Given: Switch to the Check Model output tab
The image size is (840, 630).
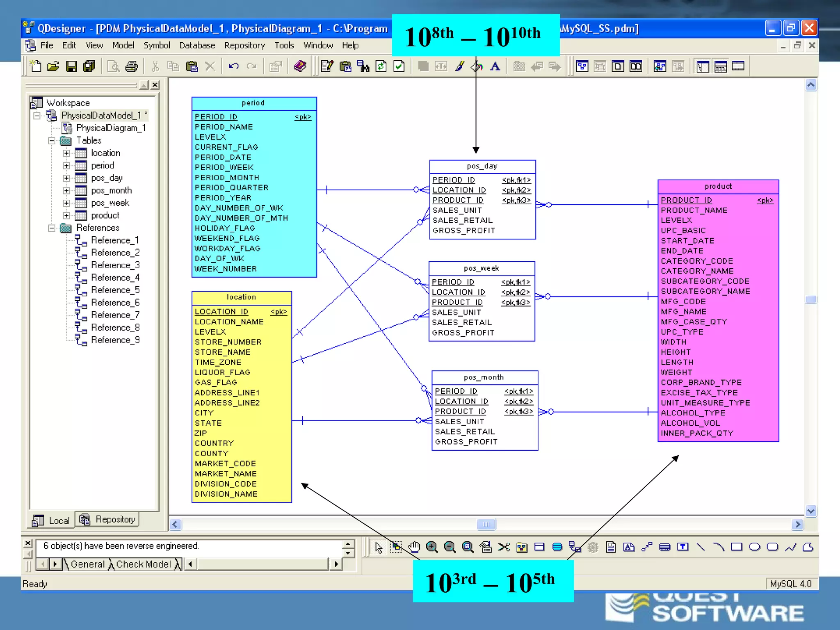Looking at the screenshot, I should coord(143,564).
